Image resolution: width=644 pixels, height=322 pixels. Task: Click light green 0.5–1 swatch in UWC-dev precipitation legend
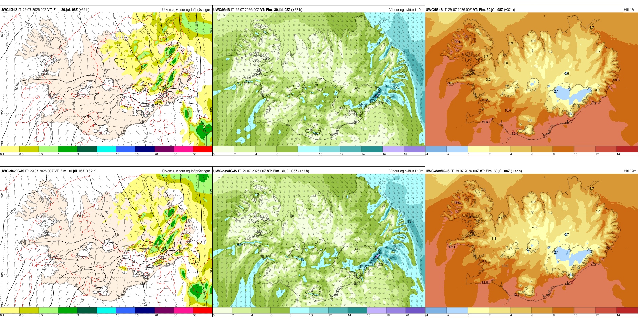tap(48, 310)
